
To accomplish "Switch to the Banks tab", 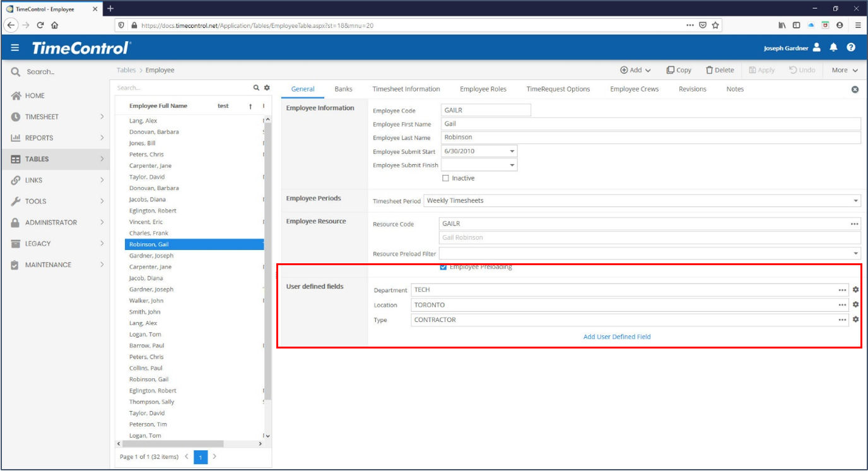I will pyautogui.click(x=343, y=89).
